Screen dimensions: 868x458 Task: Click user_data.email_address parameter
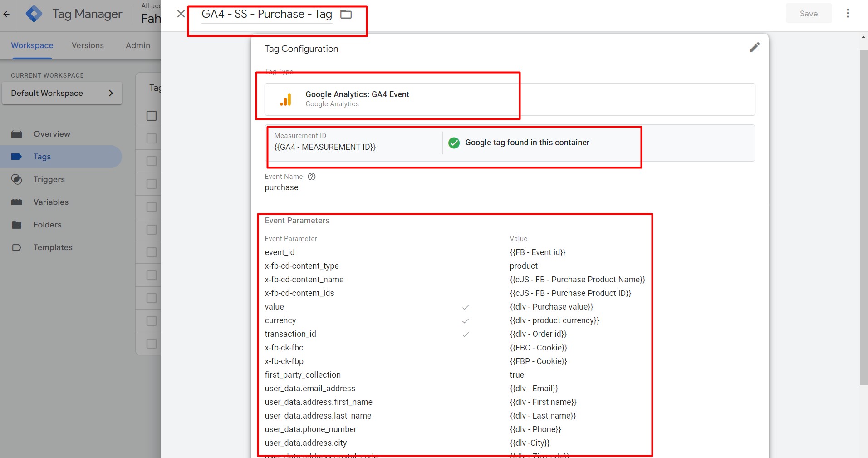[x=310, y=389]
